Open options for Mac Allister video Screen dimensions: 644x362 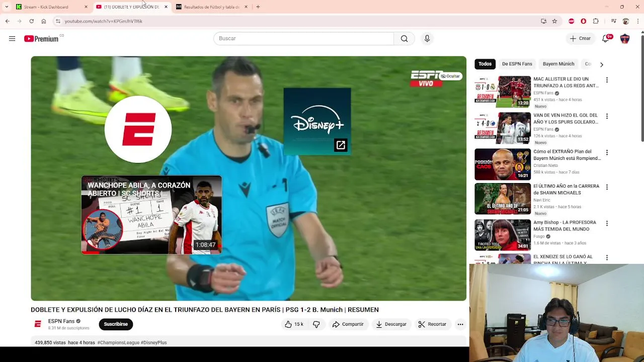click(607, 80)
